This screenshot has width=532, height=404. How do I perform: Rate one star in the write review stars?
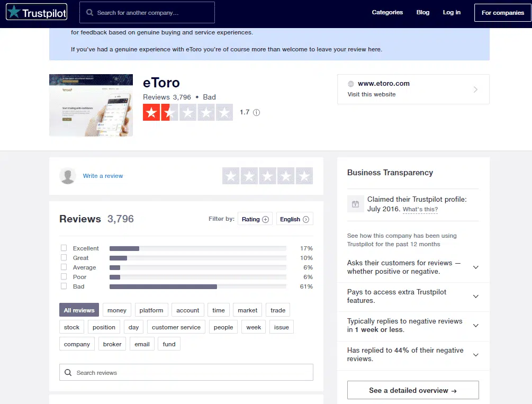(x=231, y=176)
